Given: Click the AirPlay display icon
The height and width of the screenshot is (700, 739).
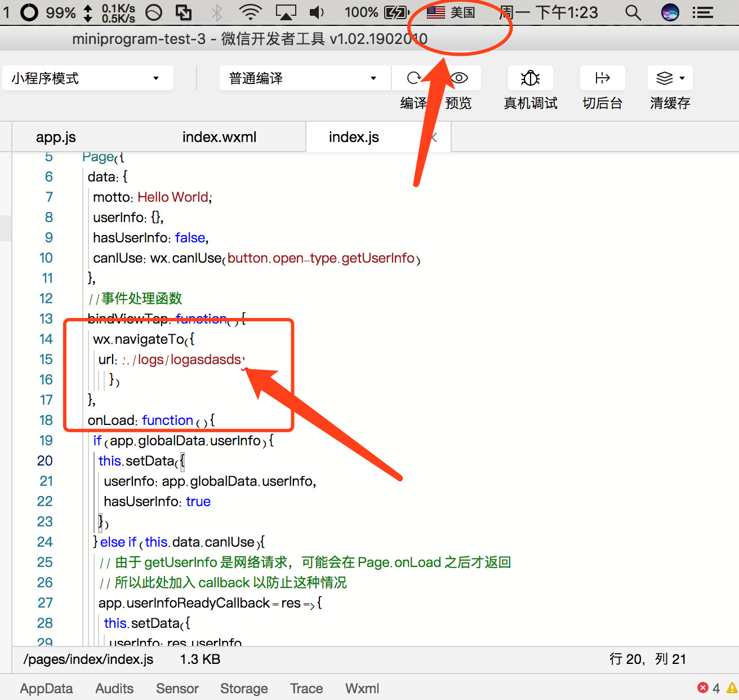Looking at the screenshot, I should (x=286, y=12).
